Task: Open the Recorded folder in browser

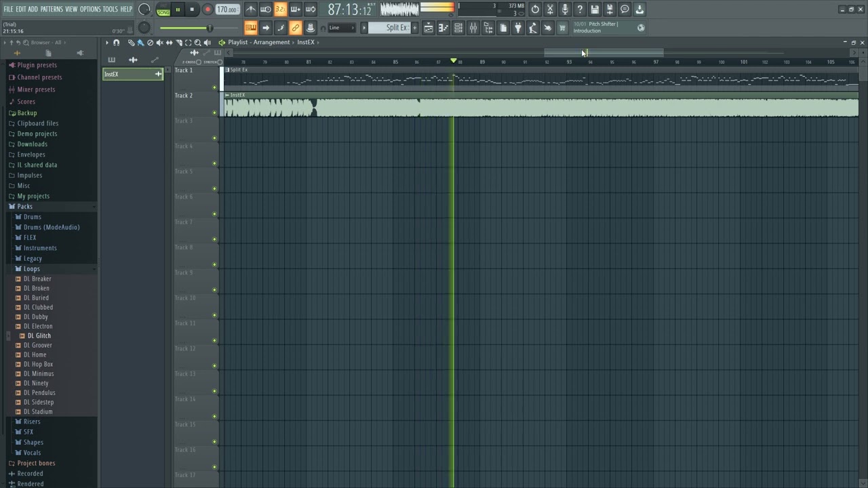Action: pos(30,474)
